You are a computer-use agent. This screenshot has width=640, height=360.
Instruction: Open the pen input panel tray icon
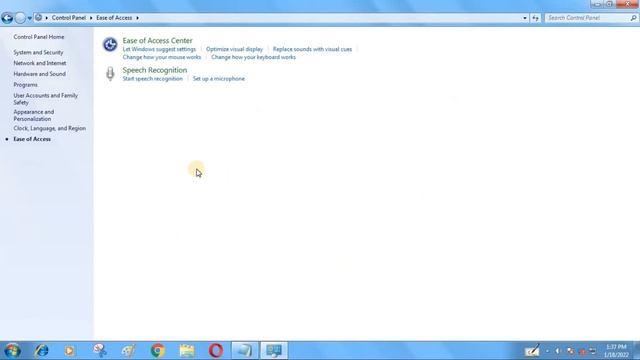click(x=532, y=351)
